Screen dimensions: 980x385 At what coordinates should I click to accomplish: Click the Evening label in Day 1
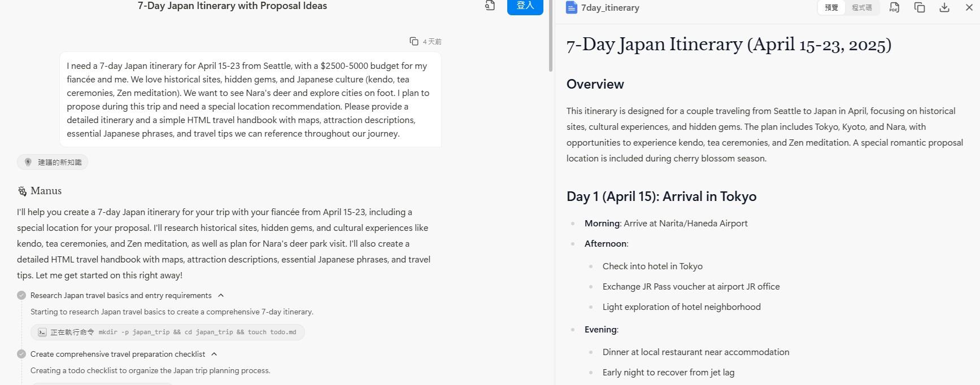click(x=600, y=330)
